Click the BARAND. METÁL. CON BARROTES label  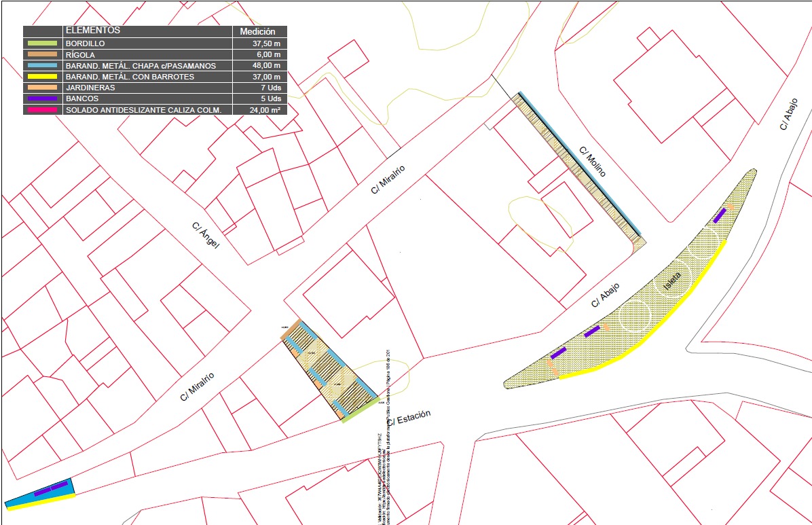click(x=130, y=77)
